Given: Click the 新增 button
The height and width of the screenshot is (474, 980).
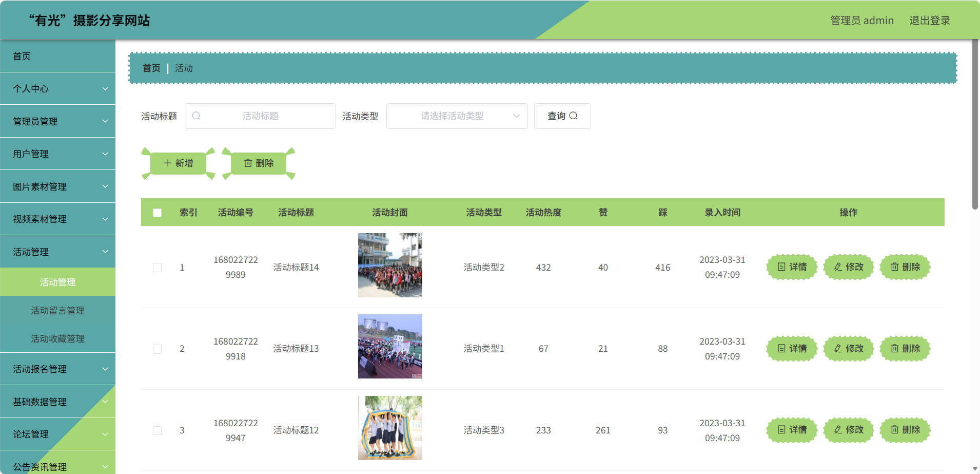Looking at the screenshot, I should (178, 163).
